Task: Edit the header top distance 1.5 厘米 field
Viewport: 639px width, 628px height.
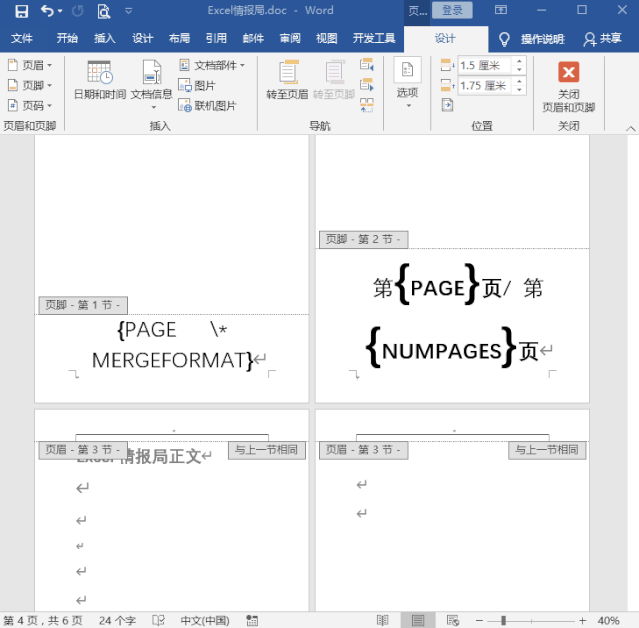Action: [x=484, y=65]
